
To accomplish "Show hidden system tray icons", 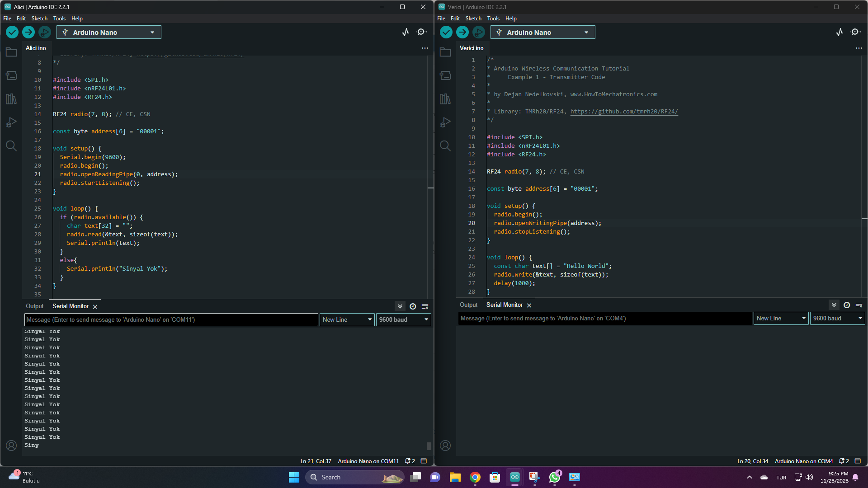I will click(x=750, y=477).
